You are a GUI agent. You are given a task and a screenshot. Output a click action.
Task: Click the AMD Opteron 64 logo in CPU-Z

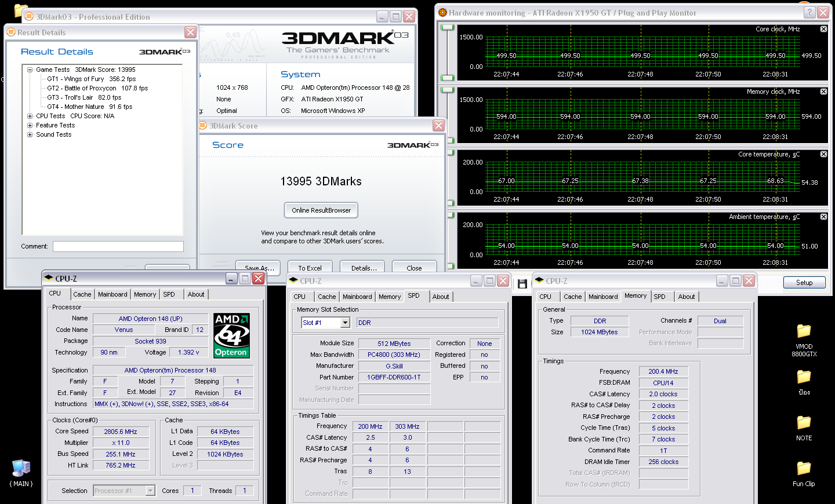click(x=231, y=335)
